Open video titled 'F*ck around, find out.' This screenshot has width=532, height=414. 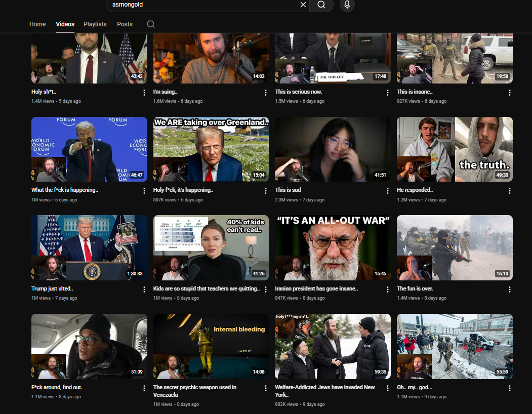(x=57, y=387)
